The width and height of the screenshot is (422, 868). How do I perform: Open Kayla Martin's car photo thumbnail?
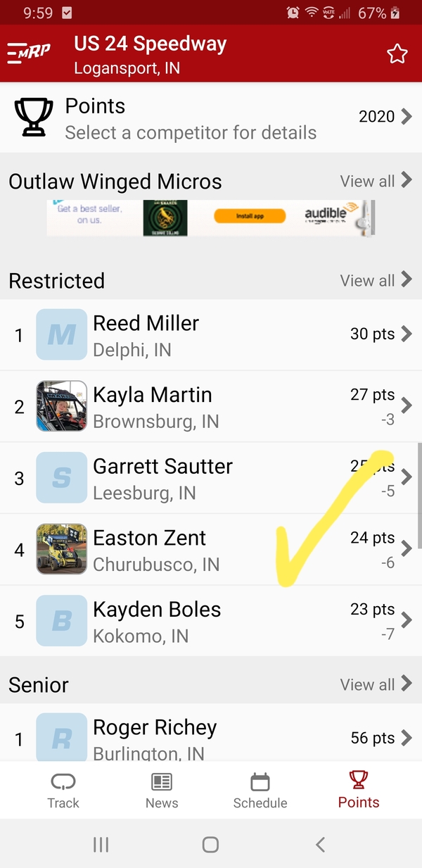pyautogui.click(x=61, y=406)
